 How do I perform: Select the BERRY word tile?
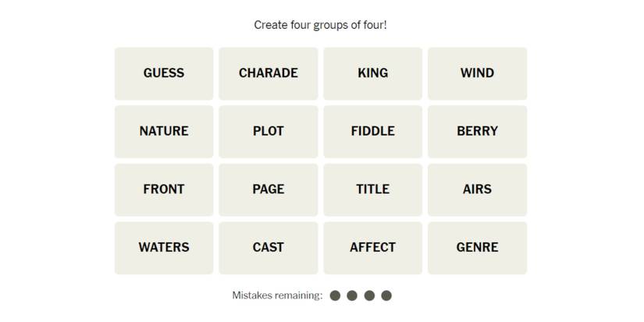[x=477, y=131]
